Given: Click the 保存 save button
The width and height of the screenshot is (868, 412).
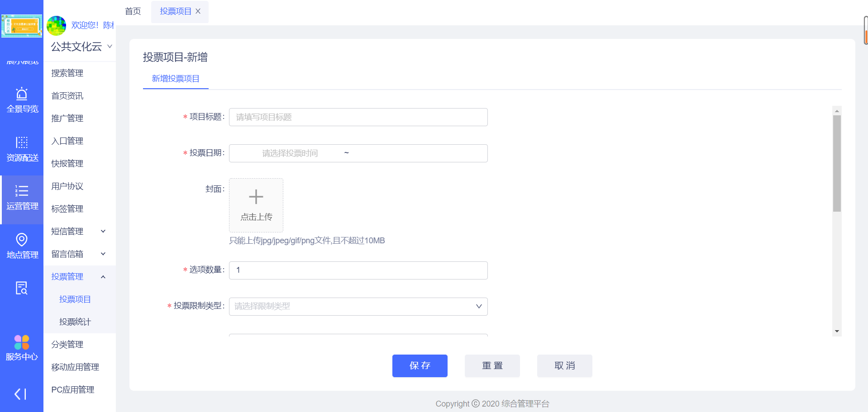Looking at the screenshot, I should pyautogui.click(x=420, y=366).
